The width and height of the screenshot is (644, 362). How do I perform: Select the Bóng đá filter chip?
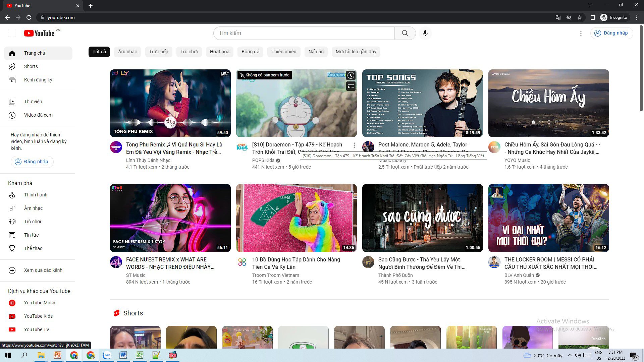coord(251,52)
